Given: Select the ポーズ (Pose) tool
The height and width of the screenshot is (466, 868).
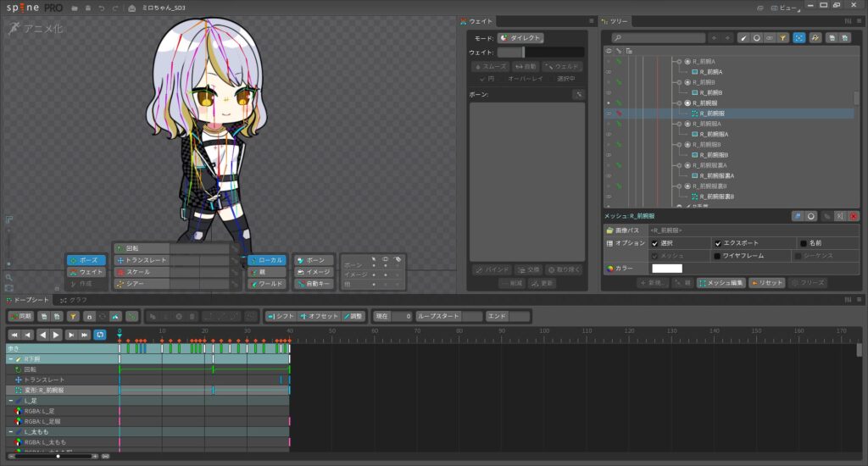Looking at the screenshot, I should point(86,260).
